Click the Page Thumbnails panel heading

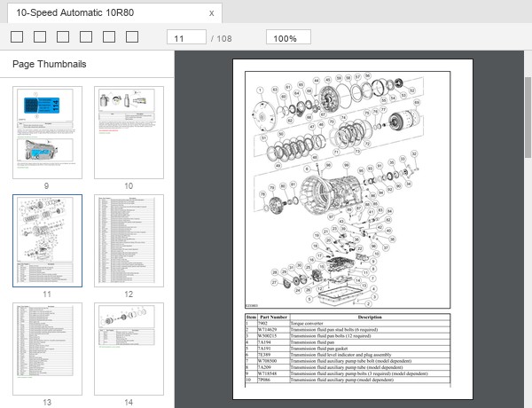pos(50,64)
